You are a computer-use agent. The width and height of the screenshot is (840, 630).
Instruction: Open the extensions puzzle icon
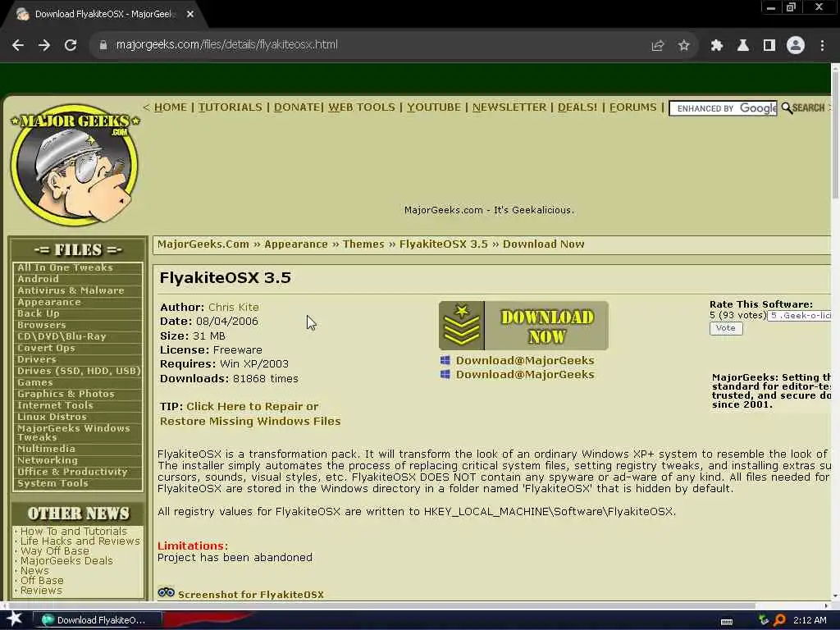(x=716, y=46)
